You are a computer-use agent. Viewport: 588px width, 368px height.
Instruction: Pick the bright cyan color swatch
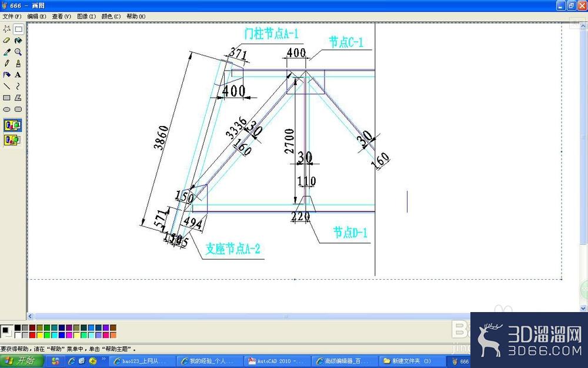54,335
